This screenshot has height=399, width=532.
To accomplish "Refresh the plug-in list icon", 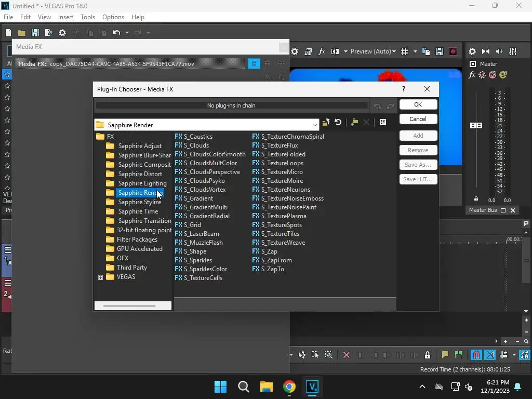I will [x=338, y=122].
